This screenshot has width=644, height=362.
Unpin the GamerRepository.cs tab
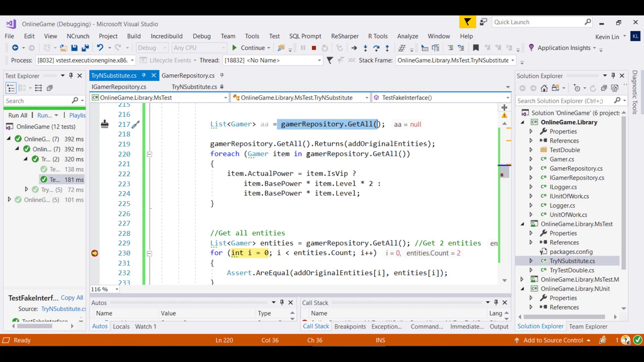point(222,76)
